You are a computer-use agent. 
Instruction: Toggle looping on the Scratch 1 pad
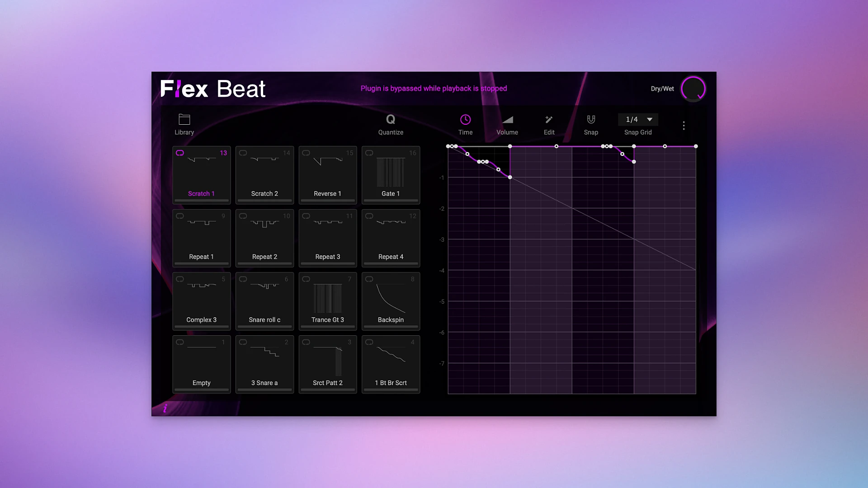point(180,153)
